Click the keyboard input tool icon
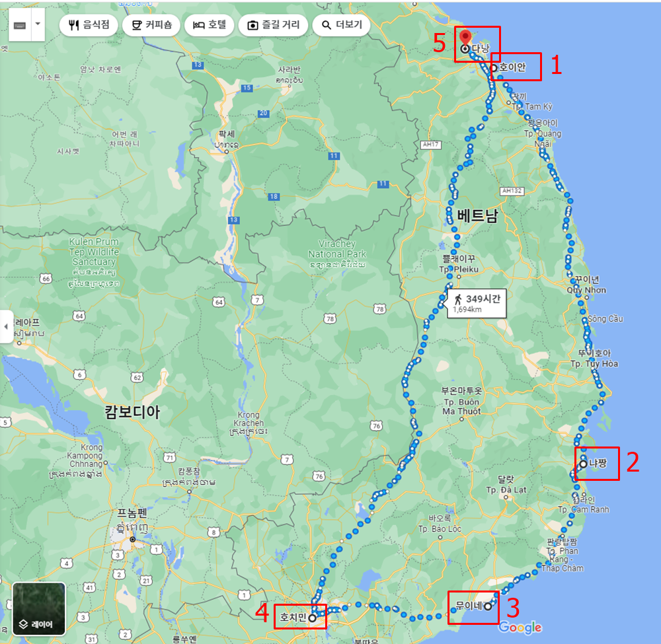The width and height of the screenshot is (661, 644). pos(20,25)
